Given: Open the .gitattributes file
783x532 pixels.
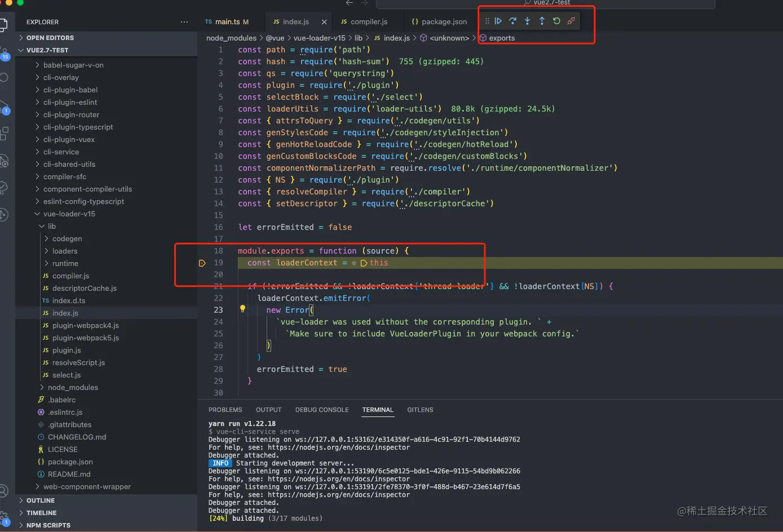Looking at the screenshot, I should (106, 425).
